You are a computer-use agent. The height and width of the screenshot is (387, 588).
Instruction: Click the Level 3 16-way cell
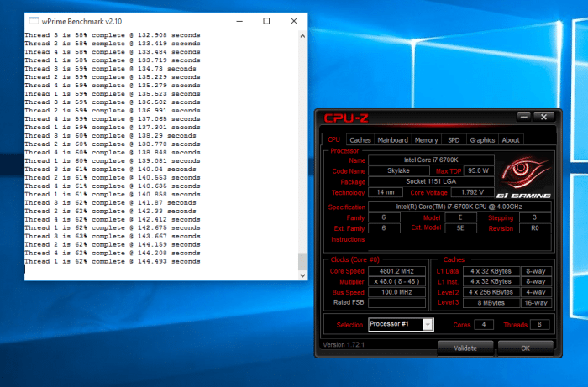[x=536, y=303]
